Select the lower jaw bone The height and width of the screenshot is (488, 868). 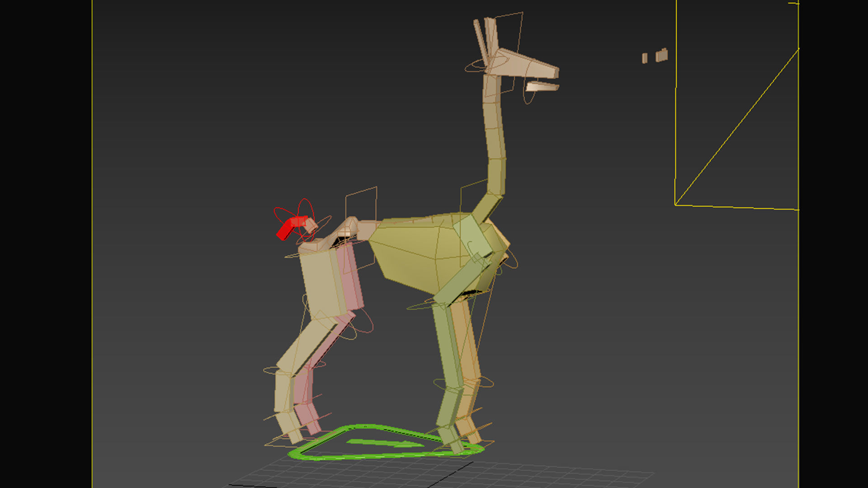tap(542, 86)
